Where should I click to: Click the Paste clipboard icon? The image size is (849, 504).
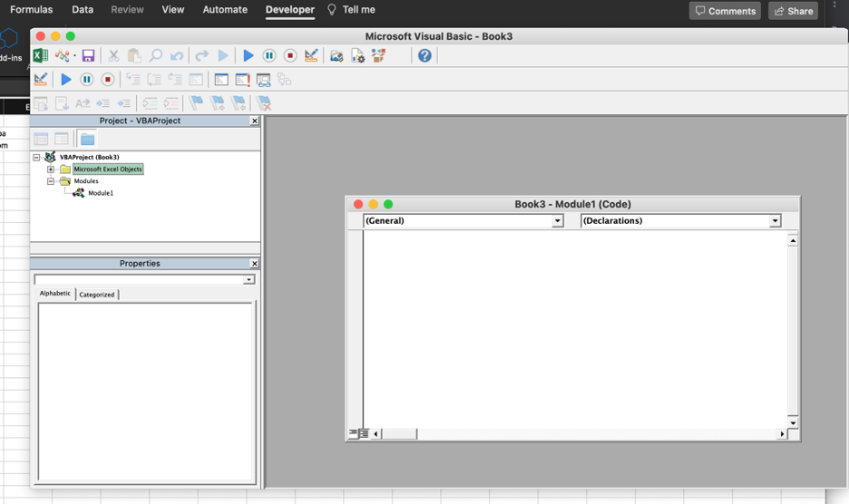pos(133,55)
